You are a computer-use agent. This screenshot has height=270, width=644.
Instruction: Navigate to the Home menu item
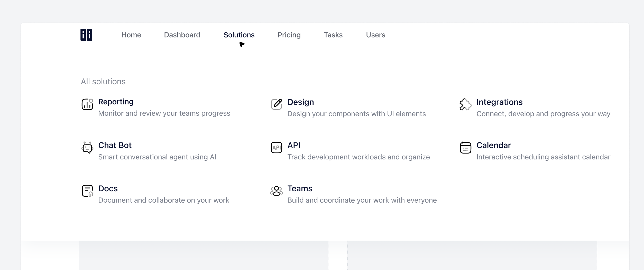[x=131, y=35]
